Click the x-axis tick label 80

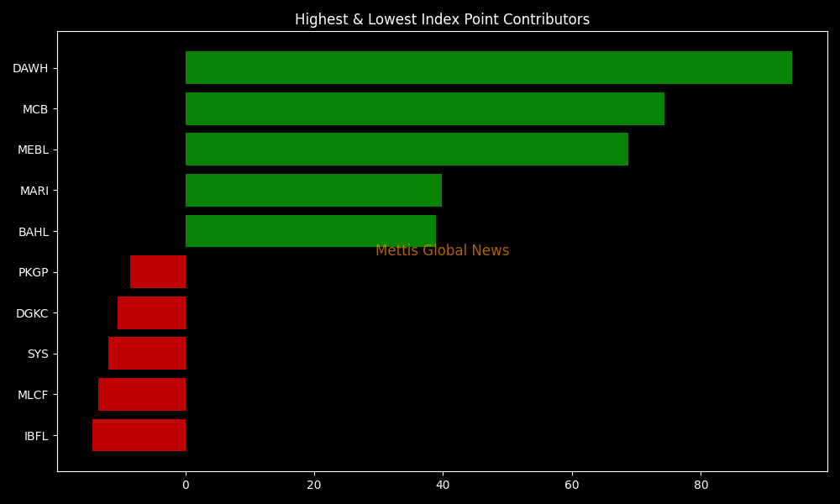[x=701, y=485]
